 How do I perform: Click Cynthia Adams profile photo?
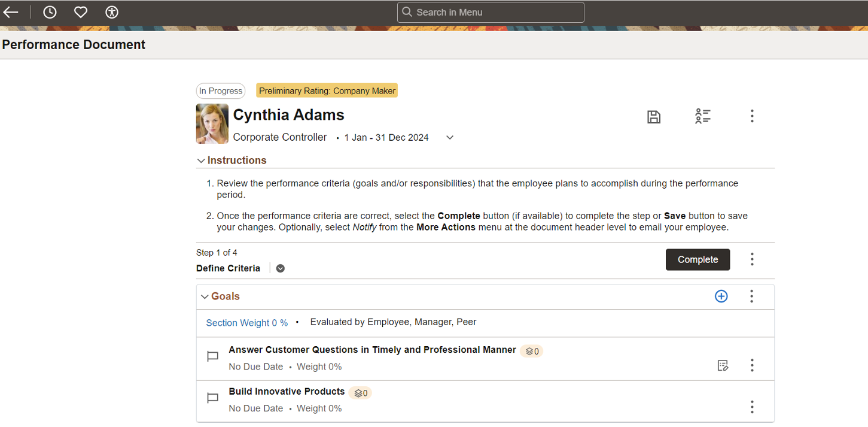[x=212, y=124]
